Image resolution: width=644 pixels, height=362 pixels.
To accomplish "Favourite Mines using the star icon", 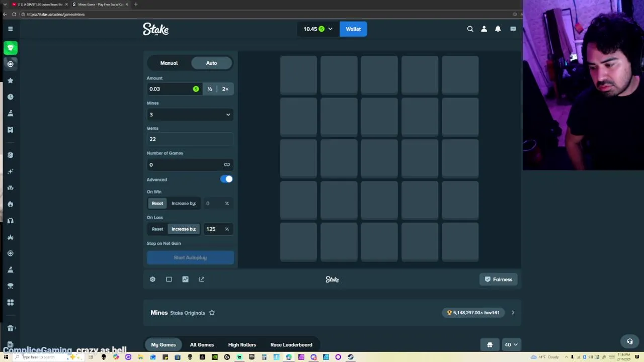I will click(212, 313).
